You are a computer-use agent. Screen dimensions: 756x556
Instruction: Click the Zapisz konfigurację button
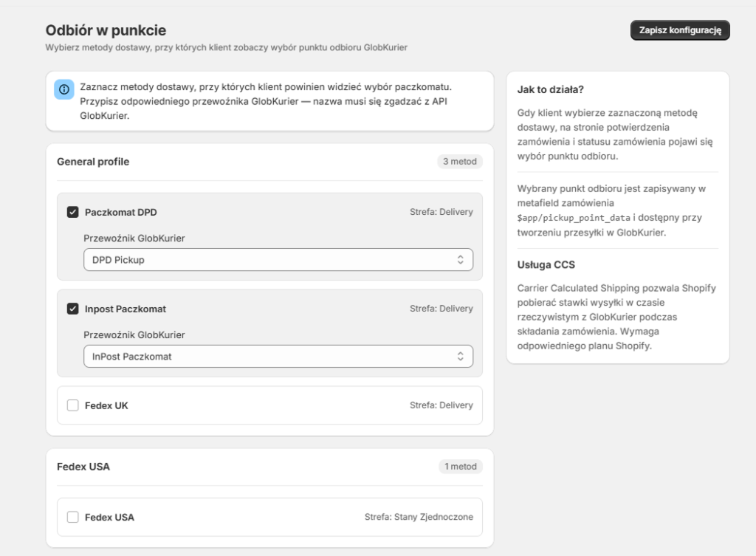point(680,30)
